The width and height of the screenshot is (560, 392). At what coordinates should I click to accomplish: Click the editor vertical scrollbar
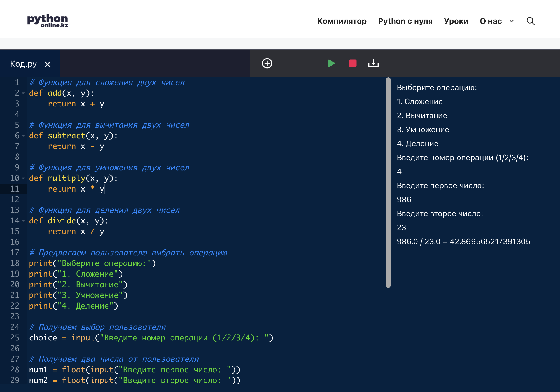(388, 183)
